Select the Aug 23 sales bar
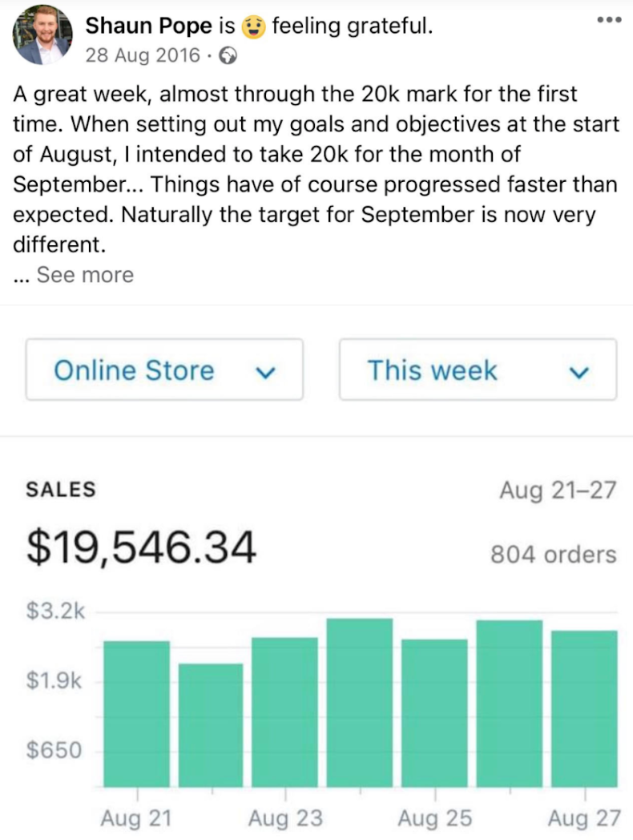 pyautogui.click(x=284, y=712)
